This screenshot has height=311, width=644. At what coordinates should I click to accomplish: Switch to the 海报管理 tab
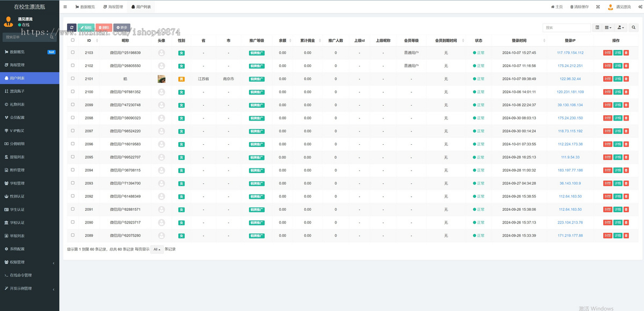click(113, 7)
